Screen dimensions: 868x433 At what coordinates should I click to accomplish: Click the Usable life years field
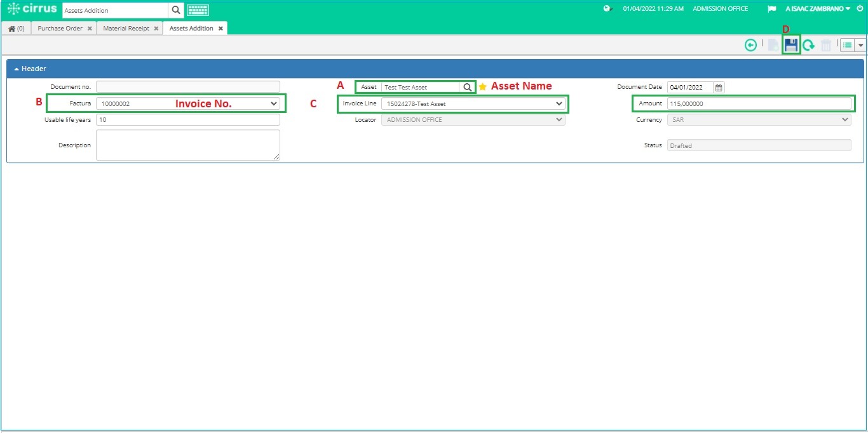(188, 119)
